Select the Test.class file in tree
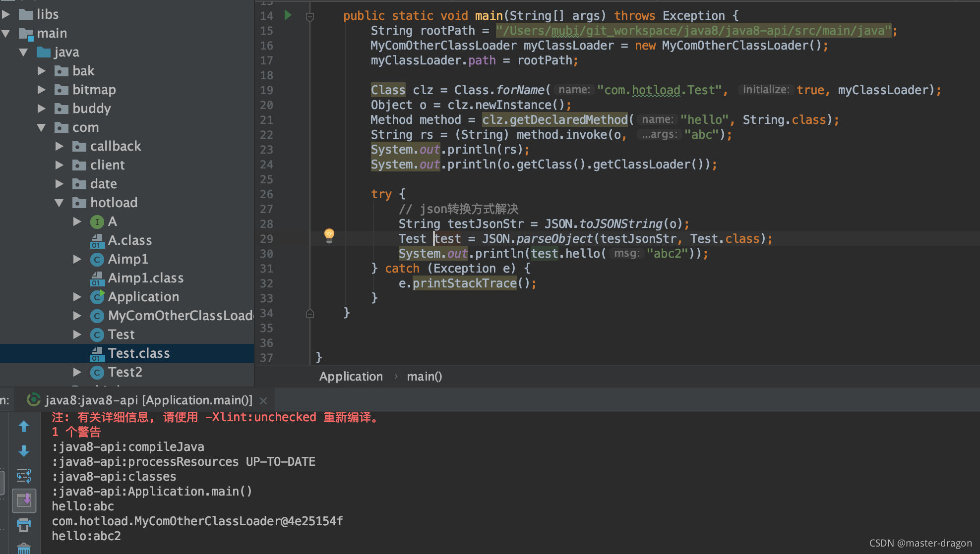This screenshot has height=554, width=980. 127,353
